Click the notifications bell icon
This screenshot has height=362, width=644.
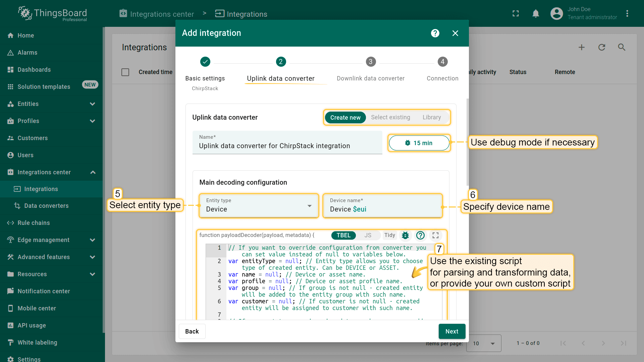tap(536, 14)
